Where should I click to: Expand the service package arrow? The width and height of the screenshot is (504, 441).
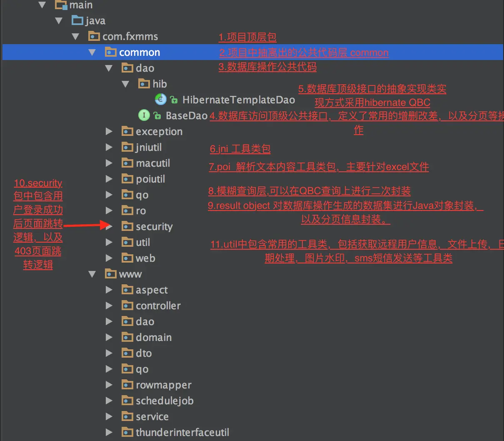tap(109, 416)
